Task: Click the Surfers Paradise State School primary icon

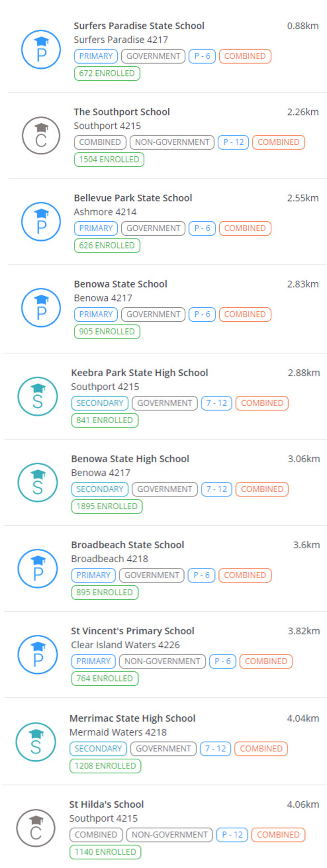Action: click(x=41, y=50)
